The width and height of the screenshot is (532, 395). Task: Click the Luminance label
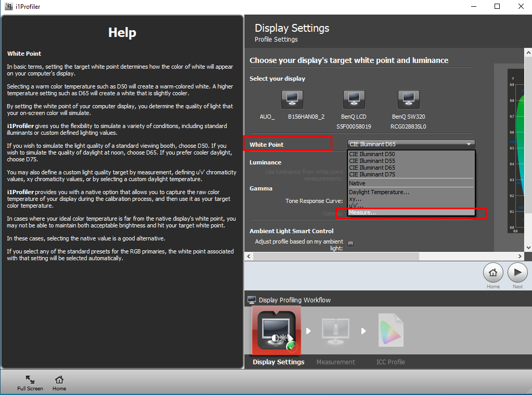265,162
